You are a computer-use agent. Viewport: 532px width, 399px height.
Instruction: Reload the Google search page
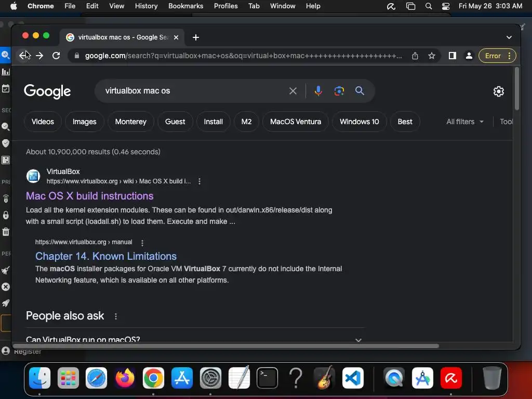tap(56, 56)
